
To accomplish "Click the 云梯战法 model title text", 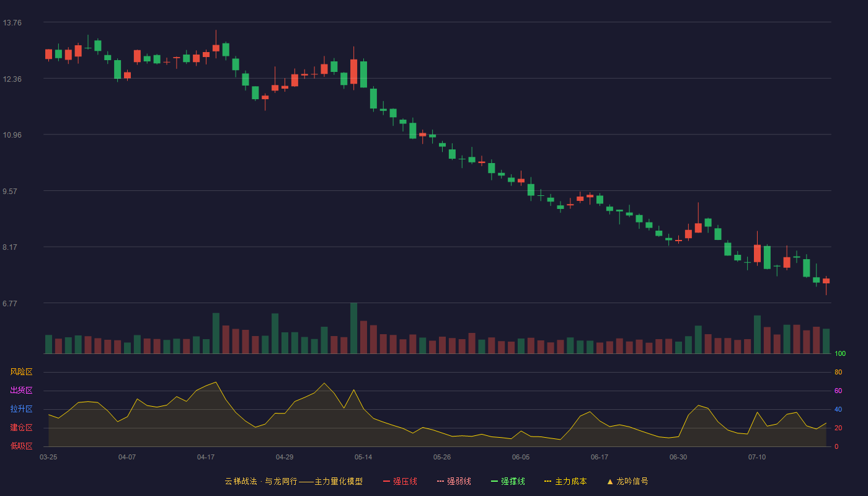I will click(x=293, y=481).
